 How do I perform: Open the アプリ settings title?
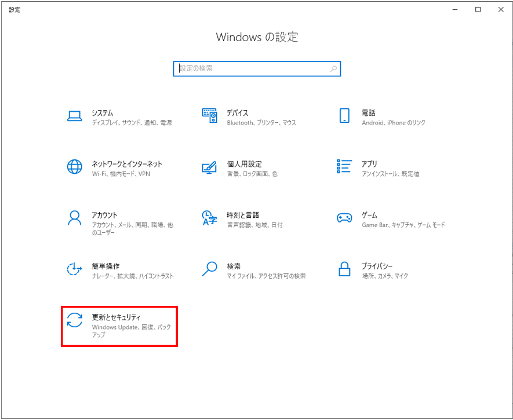point(369,164)
